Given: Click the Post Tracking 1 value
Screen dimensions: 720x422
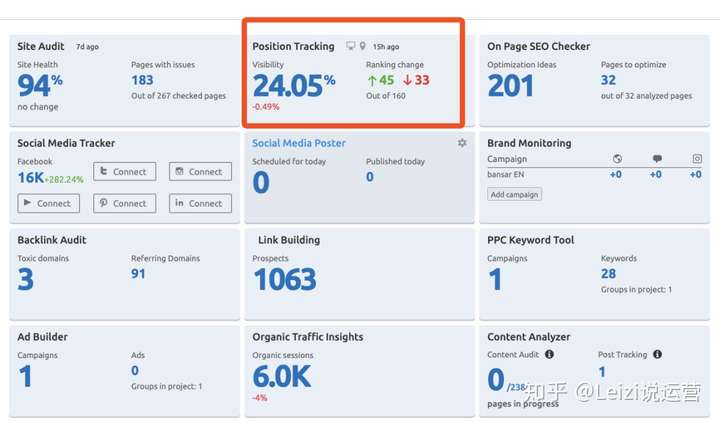Looking at the screenshot, I should (602, 371).
